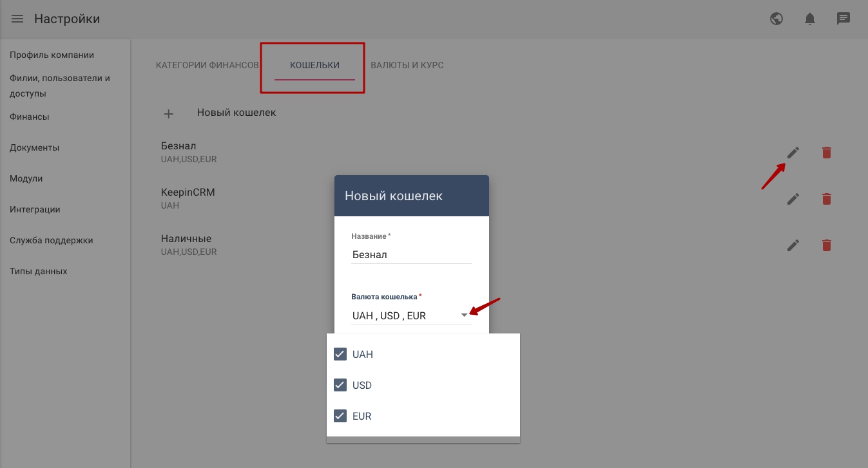Open the notifications bell
This screenshot has width=868, height=468.
point(810,19)
